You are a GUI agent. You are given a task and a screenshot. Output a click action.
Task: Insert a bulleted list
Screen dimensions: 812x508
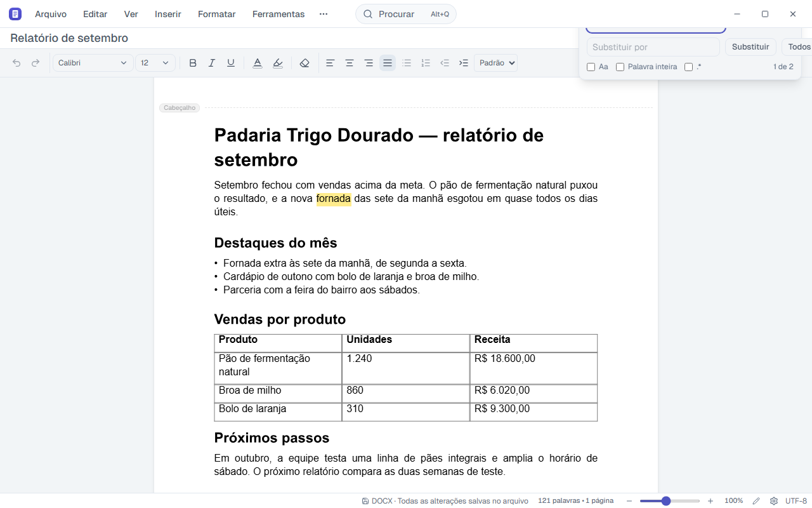click(407, 63)
